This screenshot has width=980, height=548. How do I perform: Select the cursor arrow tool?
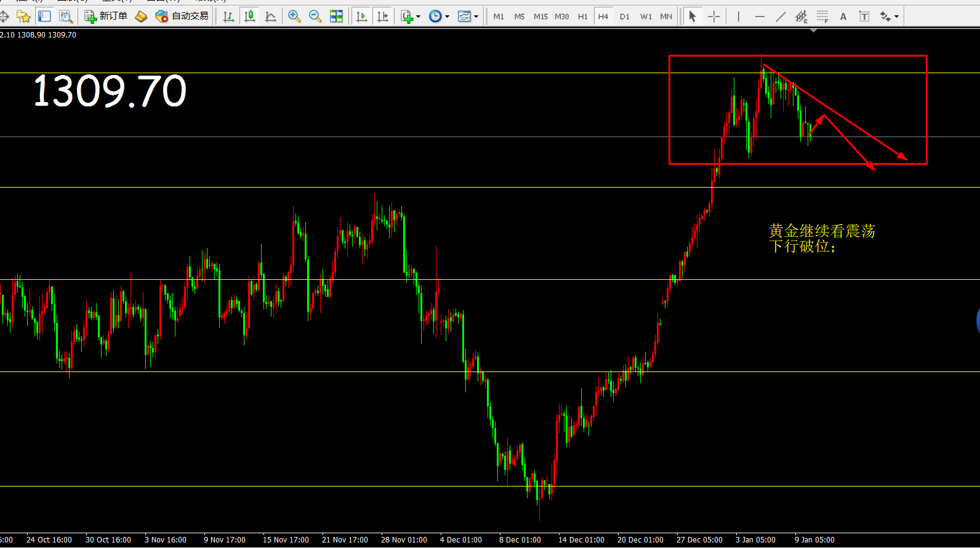point(693,17)
